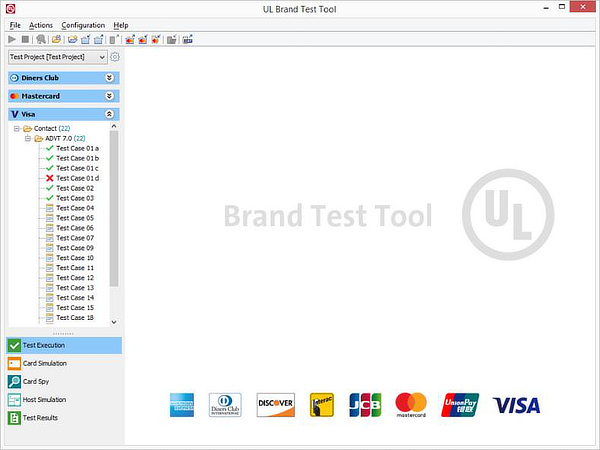Open the Test Project dropdown

pos(57,57)
